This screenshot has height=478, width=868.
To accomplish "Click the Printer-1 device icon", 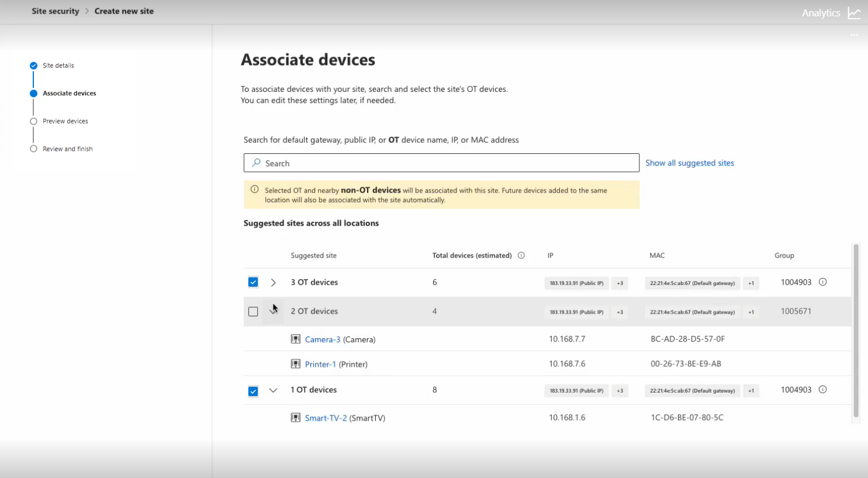I will pos(296,364).
